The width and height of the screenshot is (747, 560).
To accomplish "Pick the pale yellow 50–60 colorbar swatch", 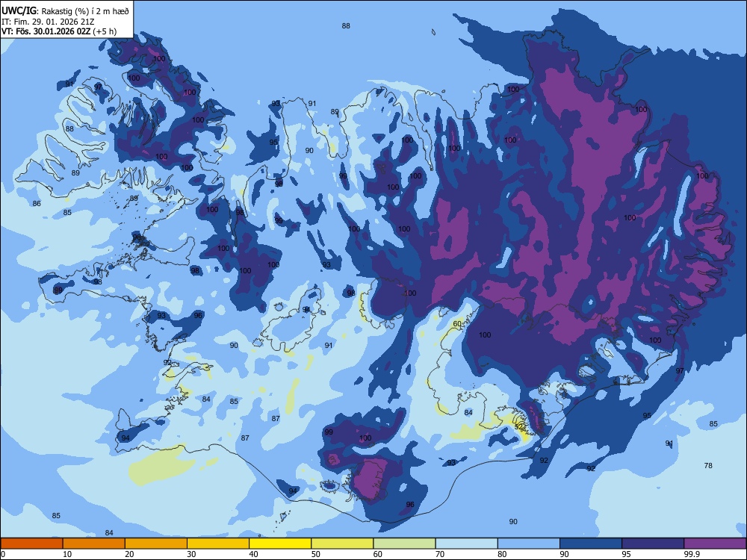I will [342, 544].
